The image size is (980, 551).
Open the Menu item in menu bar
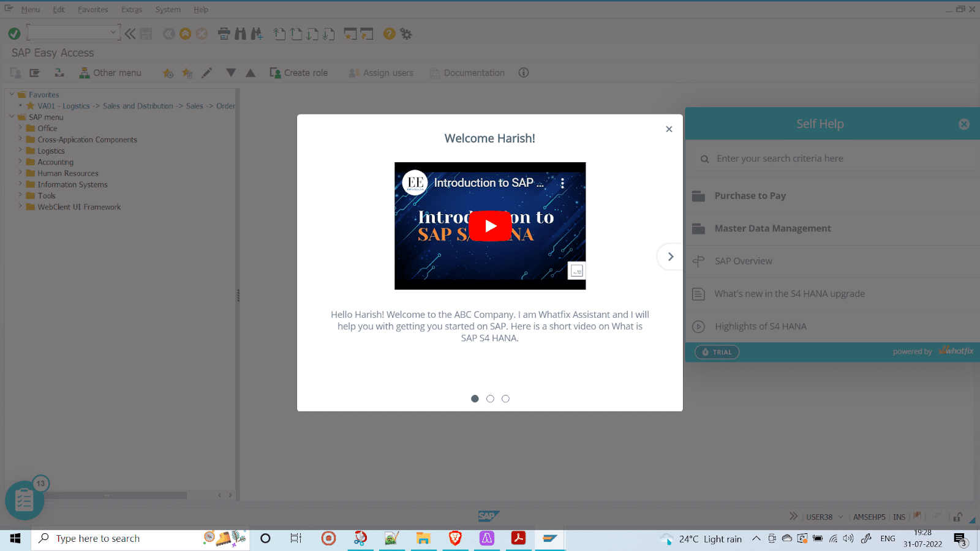coord(30,10)
